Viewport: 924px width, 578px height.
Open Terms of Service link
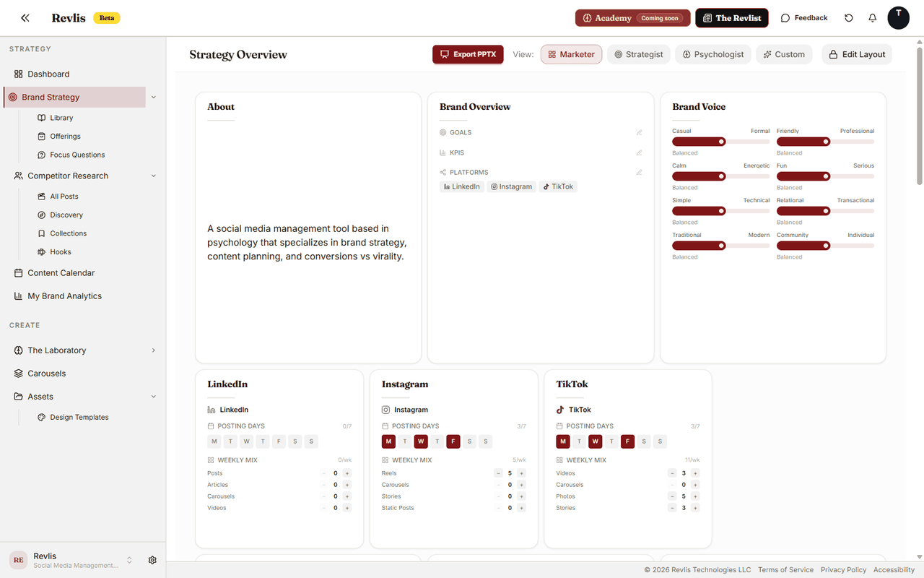(785, 570)
